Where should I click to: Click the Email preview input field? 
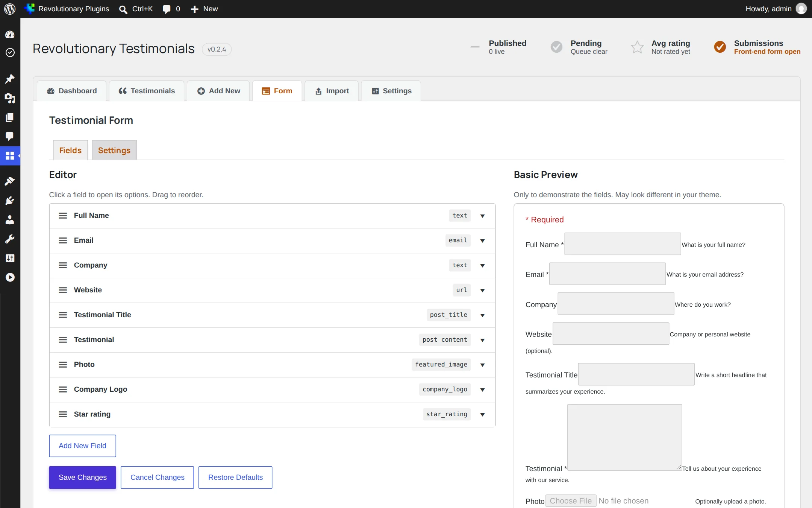point(607,274)
